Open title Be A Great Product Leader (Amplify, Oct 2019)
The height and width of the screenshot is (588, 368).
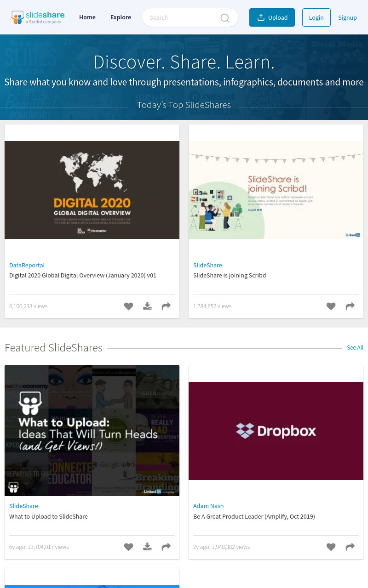pos(254,516)
